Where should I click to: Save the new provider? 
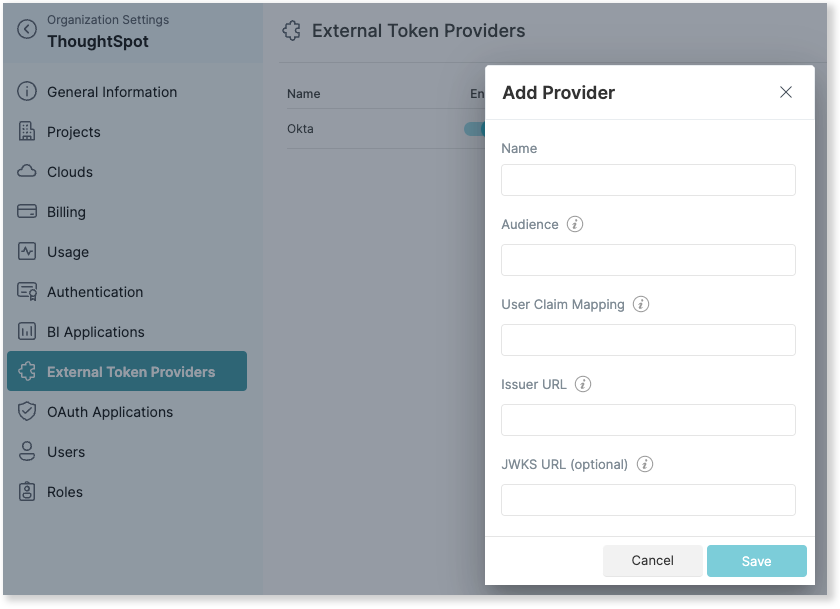tap(756, 561)
